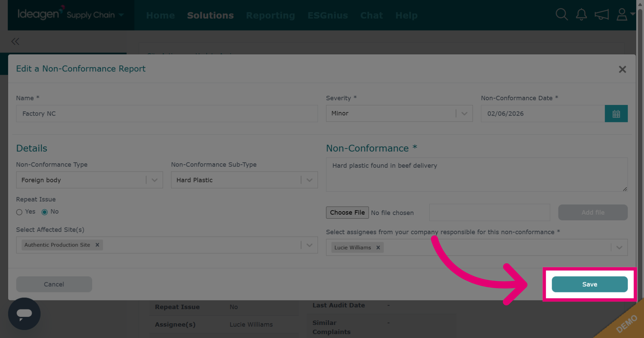Go to Home menu
This screenshot has height=338, width=644.
pos(160,15)
